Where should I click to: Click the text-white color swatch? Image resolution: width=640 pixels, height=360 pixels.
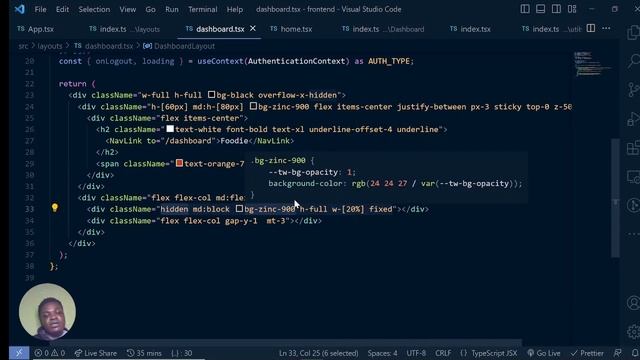pyautogui.click(x=170, y=129)
